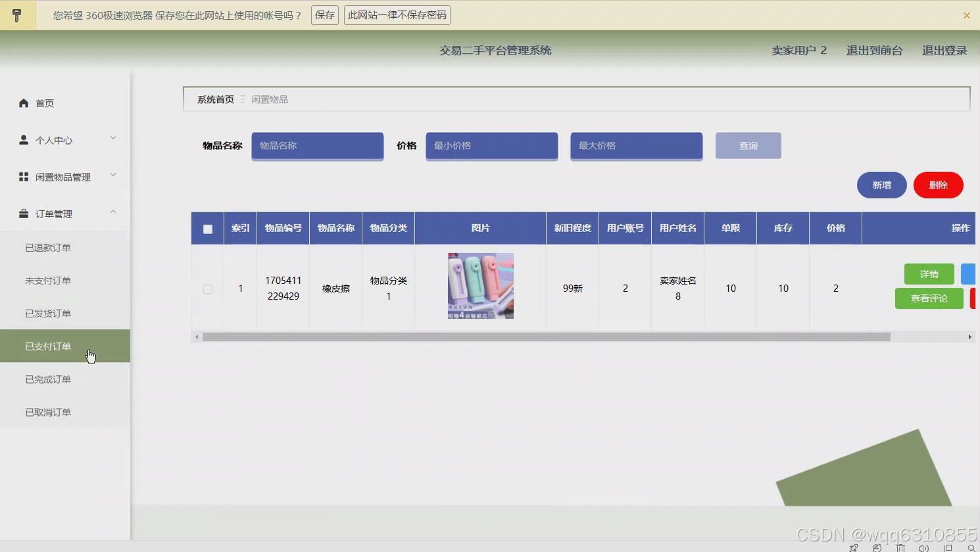Click the 物品编号 column header
Screen dimensions: 980x552
(283, 228)
